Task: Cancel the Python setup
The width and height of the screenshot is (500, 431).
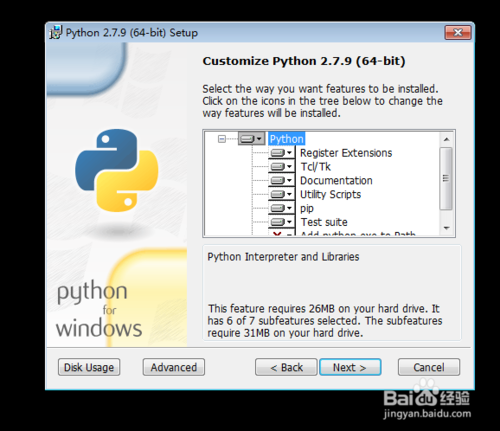Action: pos(429,367)
